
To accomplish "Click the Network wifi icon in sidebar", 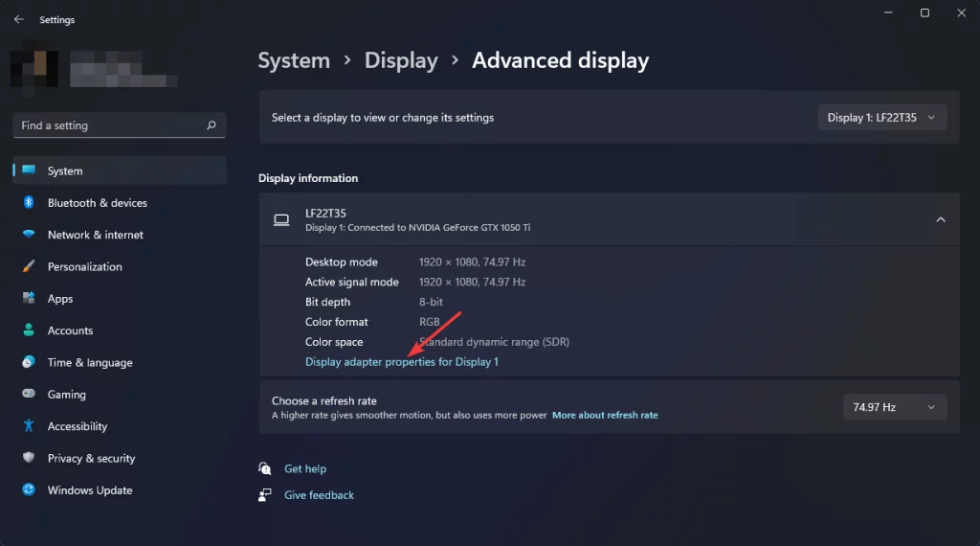I will coord(29,234).
